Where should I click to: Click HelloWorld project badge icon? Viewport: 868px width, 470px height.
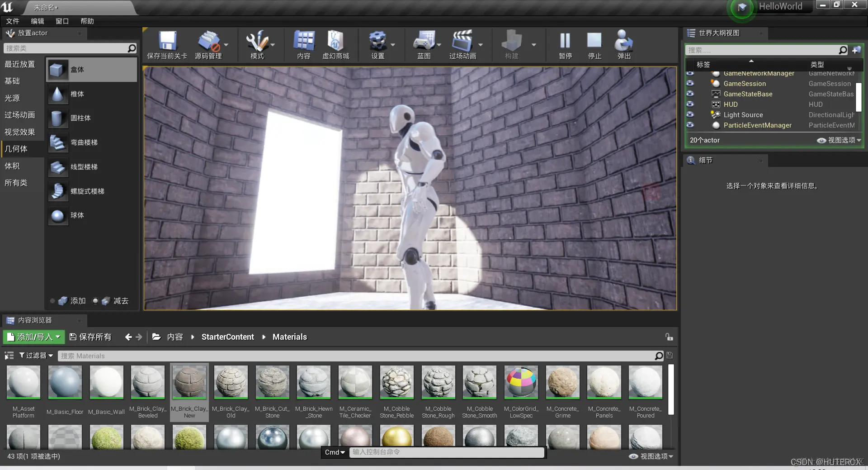coord(742,8)
